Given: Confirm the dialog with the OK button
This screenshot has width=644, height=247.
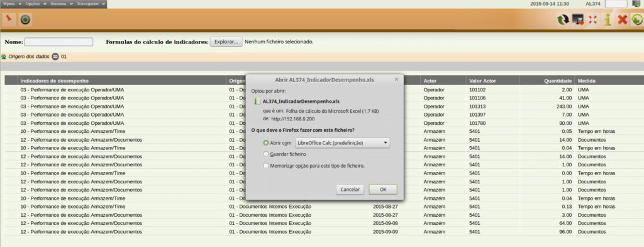Looking at the screenshot, I should click(383, 190).
